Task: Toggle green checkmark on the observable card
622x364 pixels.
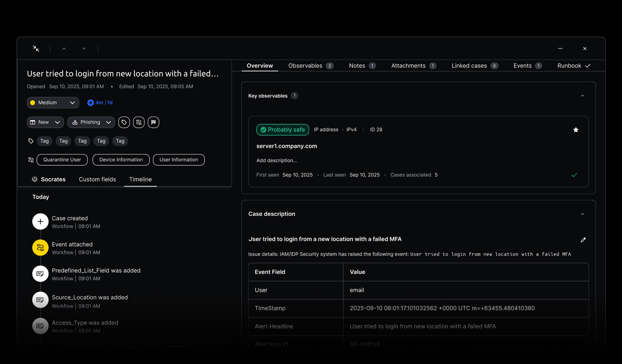Action: 574,175
